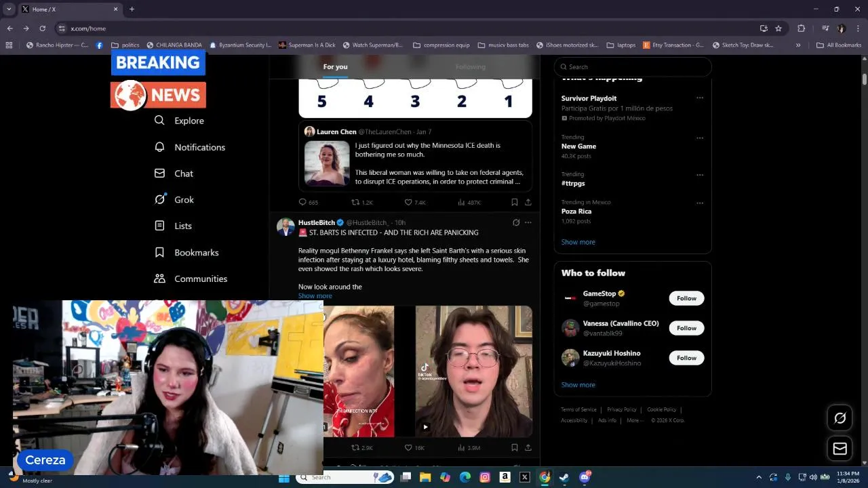The height and width of the screenshot is (488, 868).
Task: Reply to the post with 665 replies
Action: pos(309,202)
